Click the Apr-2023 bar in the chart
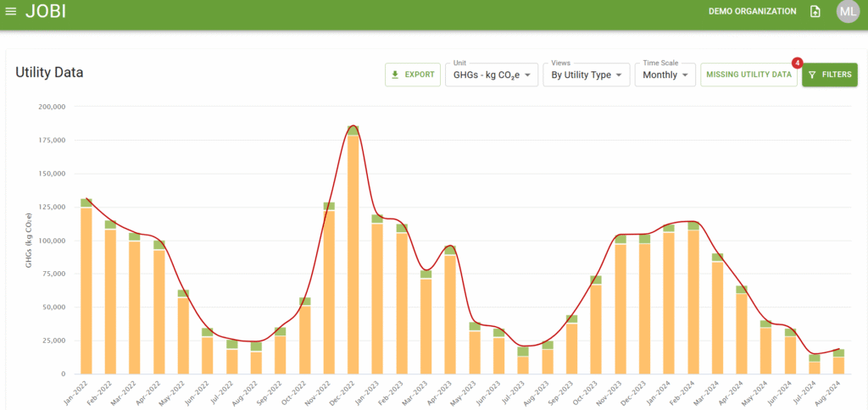This screenshot has height=410, width=868. (x=450, y=310)
